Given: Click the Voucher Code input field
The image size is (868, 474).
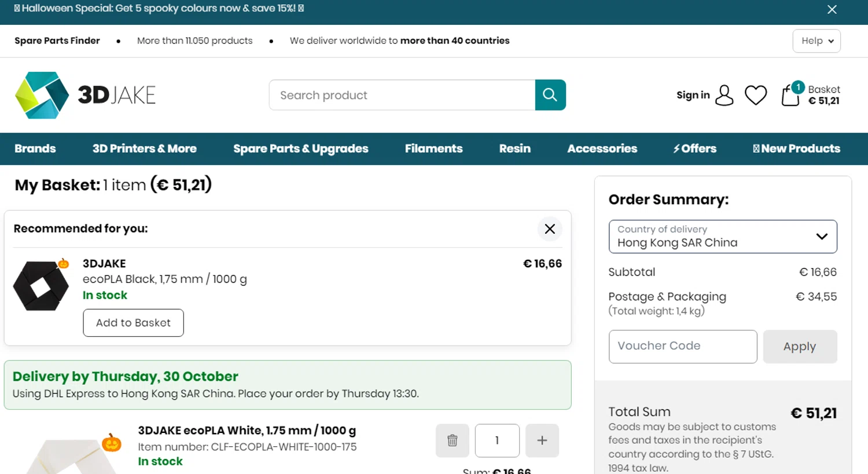Looking at the screenshot, I should click(x=683, y=347).
